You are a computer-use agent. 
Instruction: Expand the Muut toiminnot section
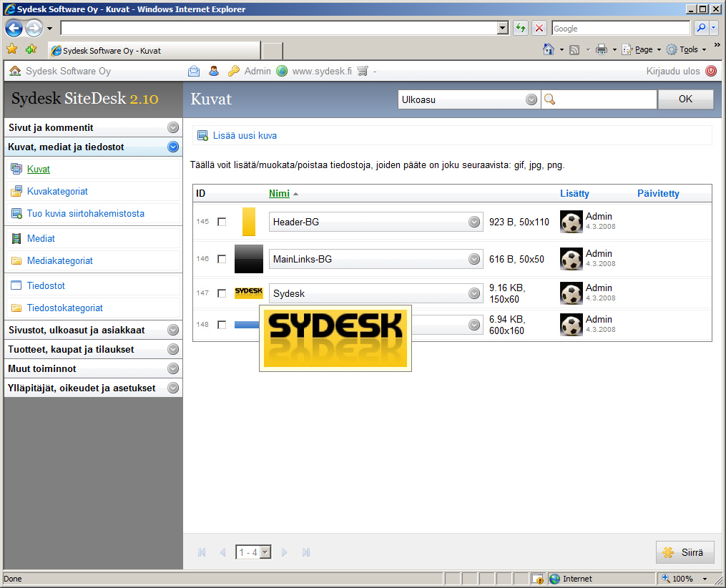(173, 368)
